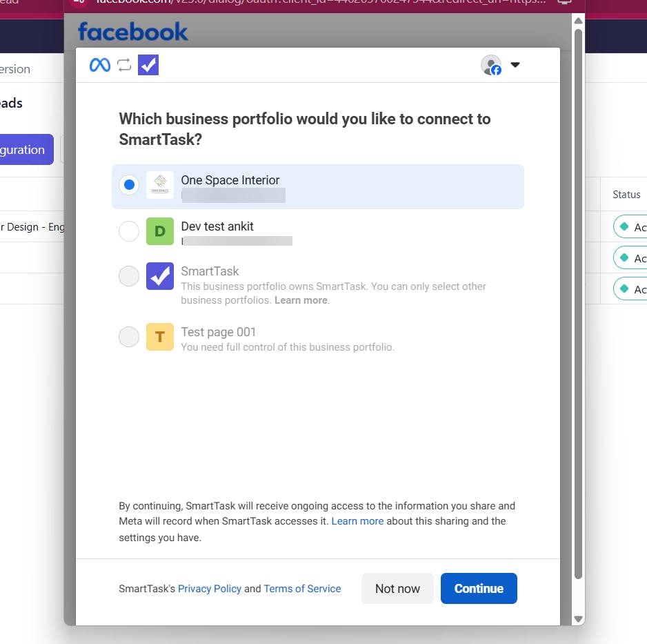Screen dimensions: 647x644
Task: Click the Meta infinity logo
Action: (99, 65)
